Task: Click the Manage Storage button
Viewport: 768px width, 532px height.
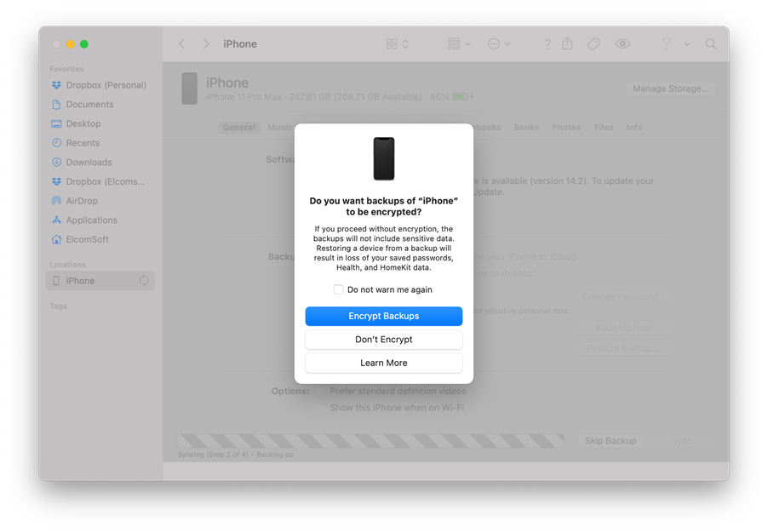Action: point(670,89)
